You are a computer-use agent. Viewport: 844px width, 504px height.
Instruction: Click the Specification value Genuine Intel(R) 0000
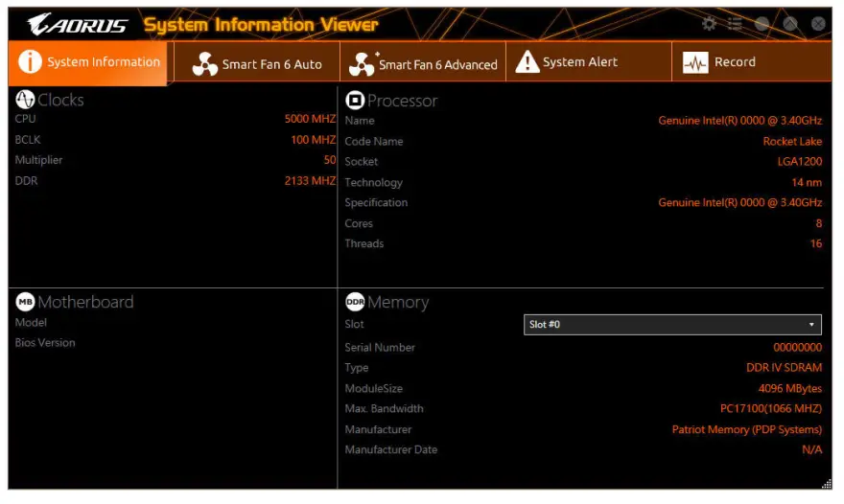(x=740, y=203)
